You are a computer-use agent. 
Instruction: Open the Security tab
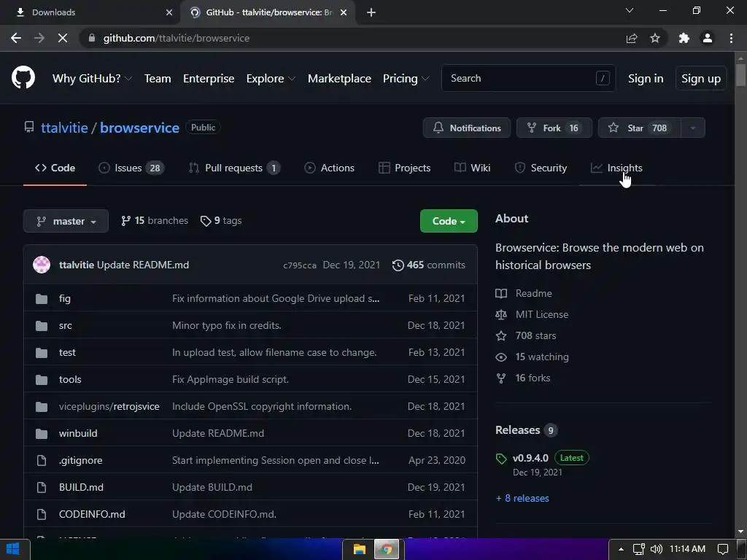click(x=541, y=168)
